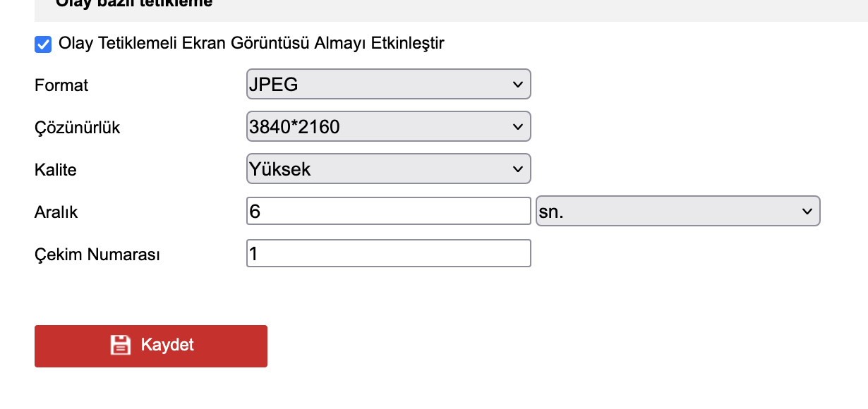The image size is (868, 409).
Task: Click the Olay Tetiklemeli Ekran Görüntüsü label text
Action: (251, 44)
